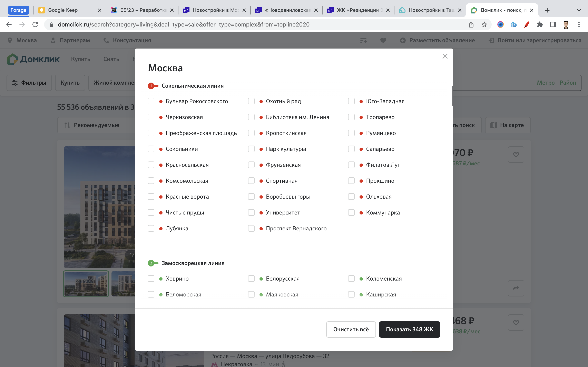Add first listing to favorites heart

point(516,154)
